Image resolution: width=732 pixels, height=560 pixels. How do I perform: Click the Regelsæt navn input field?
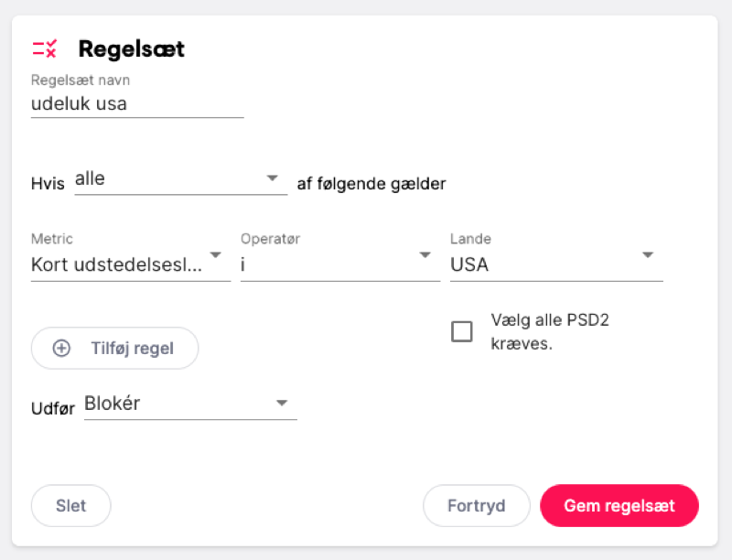click(137, 103)
